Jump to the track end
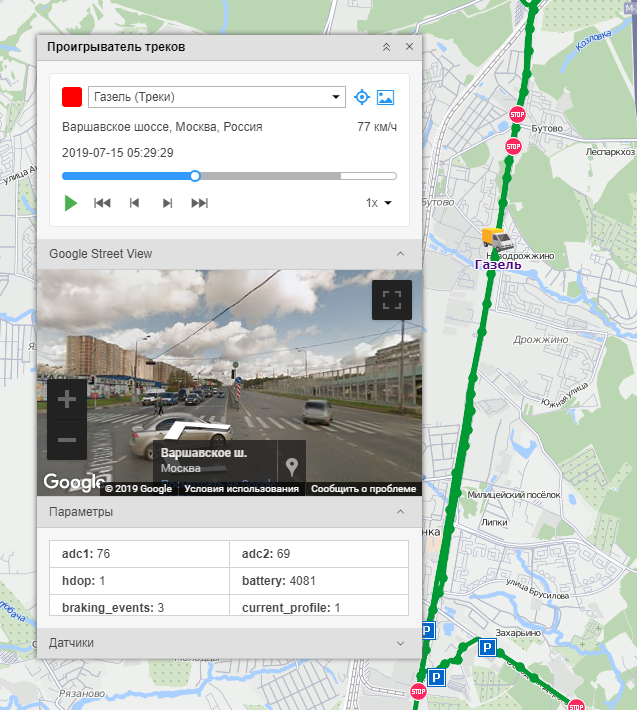 tap(199, 203)
